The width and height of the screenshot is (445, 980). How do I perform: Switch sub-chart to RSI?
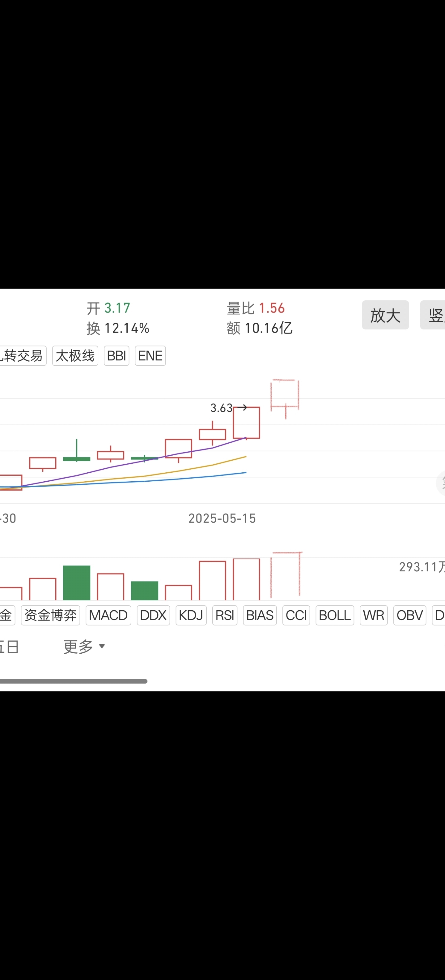click(x=225, y=615)
